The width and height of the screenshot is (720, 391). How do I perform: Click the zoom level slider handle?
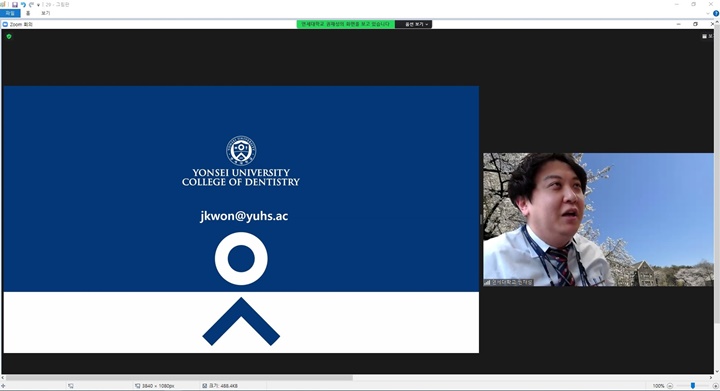(x=693, y=386)
